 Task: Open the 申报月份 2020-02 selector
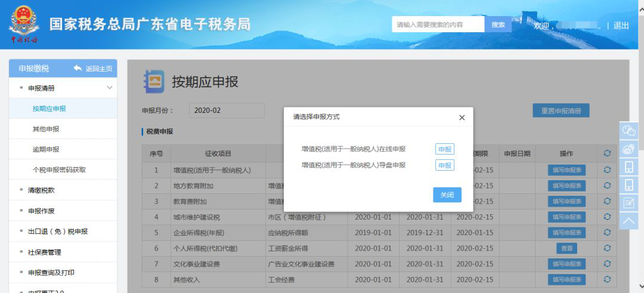(227, 110)
